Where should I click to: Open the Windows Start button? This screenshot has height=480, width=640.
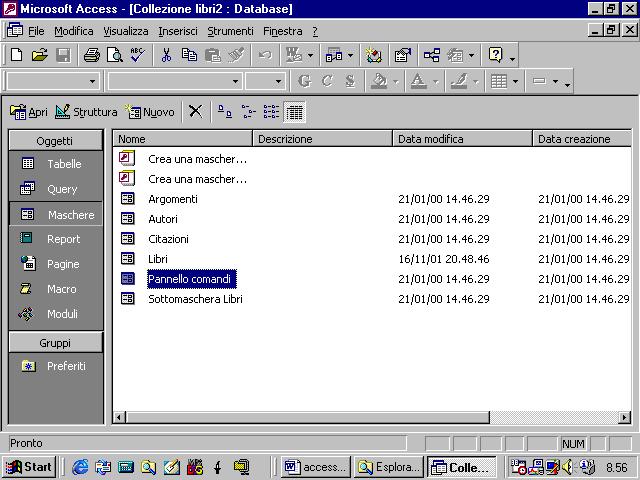(29, 467)
